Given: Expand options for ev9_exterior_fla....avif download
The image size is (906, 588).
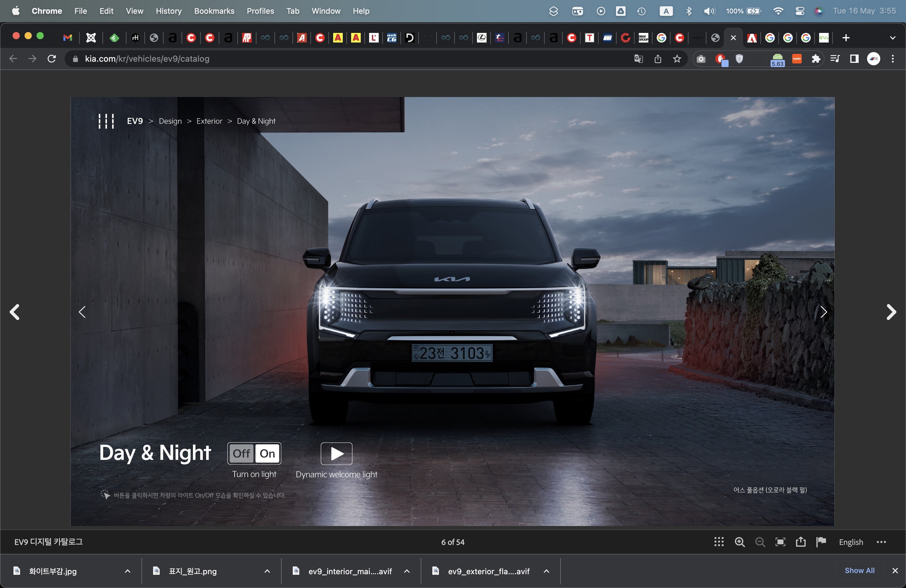Looking at the screenshot, I should [546, 571].
